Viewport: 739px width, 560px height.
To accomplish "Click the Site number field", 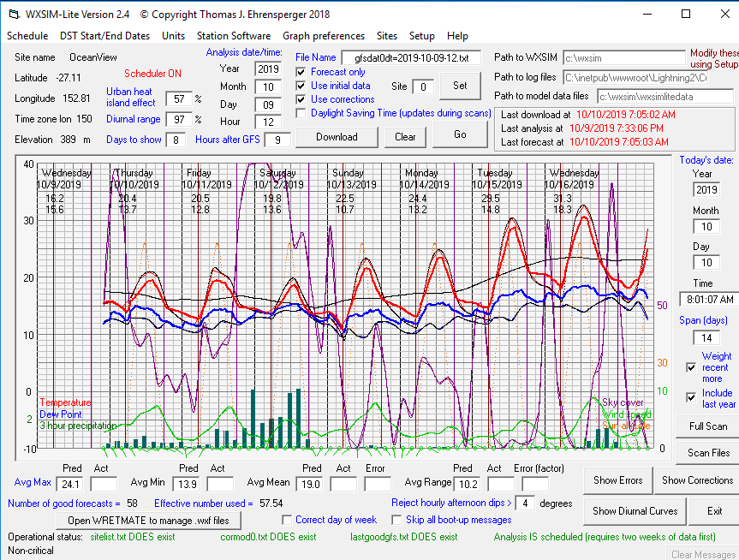I will pyautogui.click(x=423, y=86).
